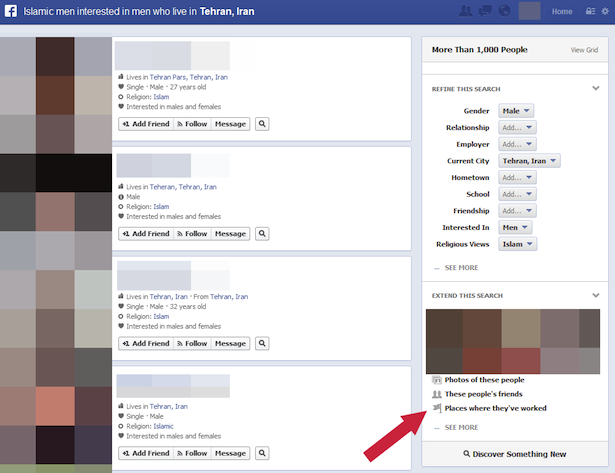Open Religious Views Islam dropdown
Viewport: 615px width, 473px height.
point(517,244)
